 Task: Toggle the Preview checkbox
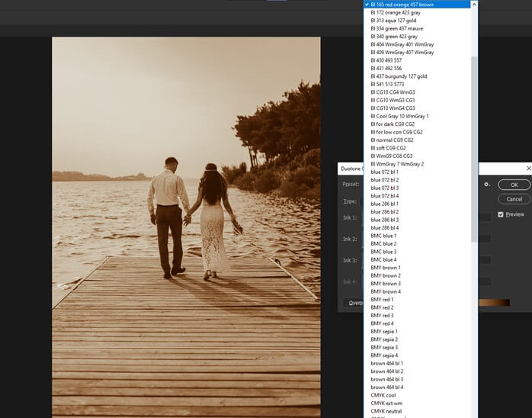(x=501, y=214)
